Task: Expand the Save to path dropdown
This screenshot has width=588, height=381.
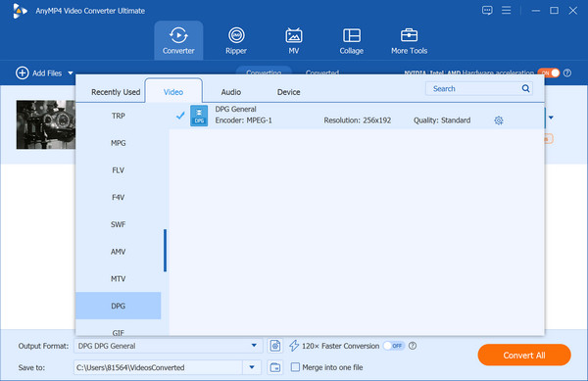Action: [252, 367]
